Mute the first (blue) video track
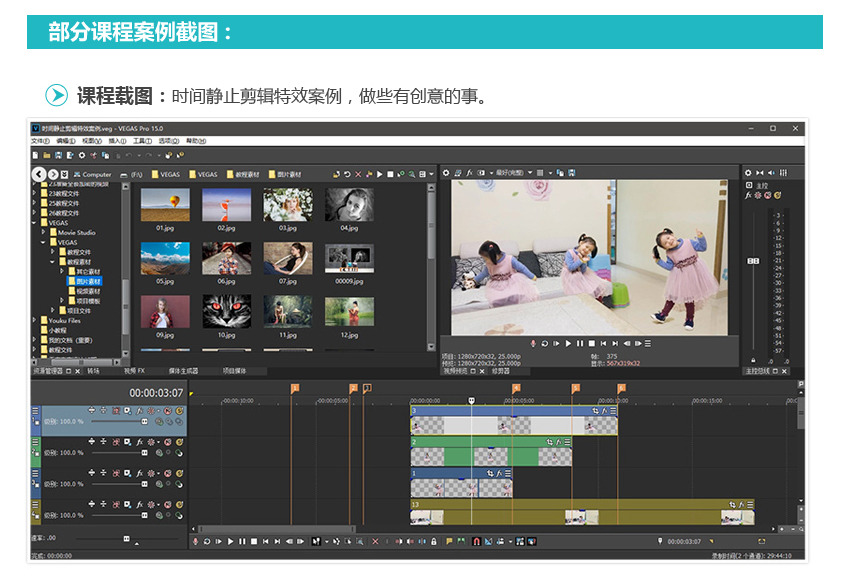850x578 pixels. 168,411
